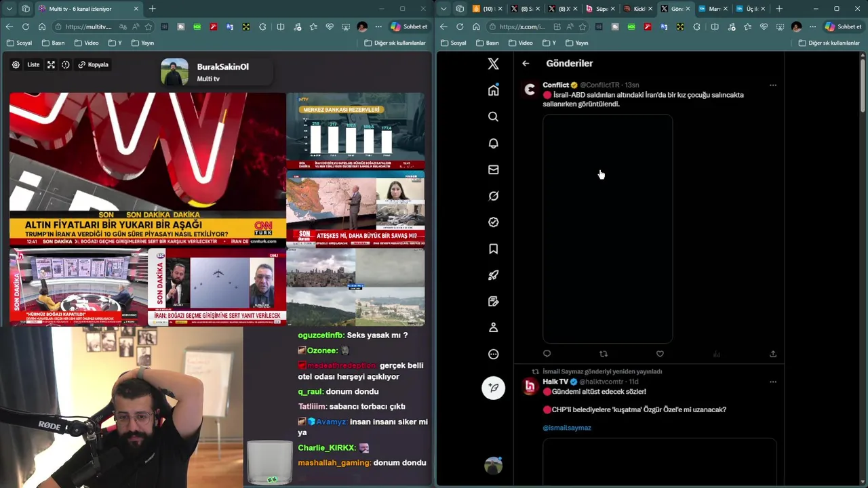Open X notifications bell in sidebar
The image size is (868, 488).
[x=493, y=143]
